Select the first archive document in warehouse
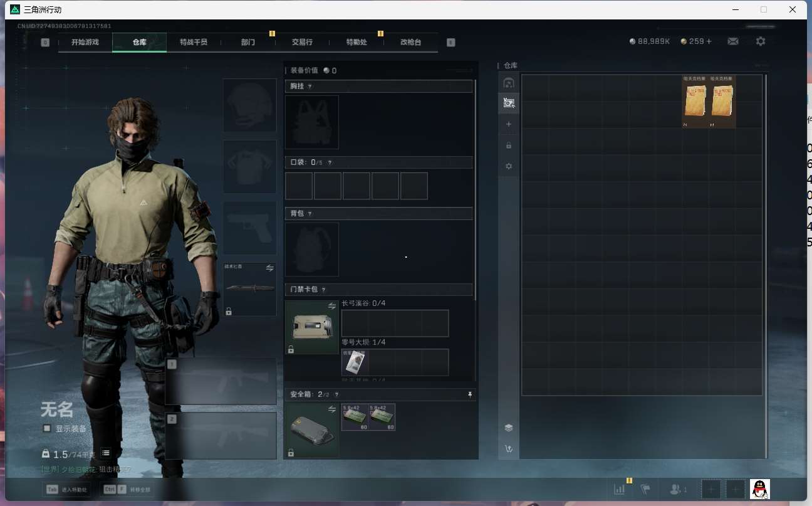Viewport: 812px width, 506px height. click(x=695, y=102)
